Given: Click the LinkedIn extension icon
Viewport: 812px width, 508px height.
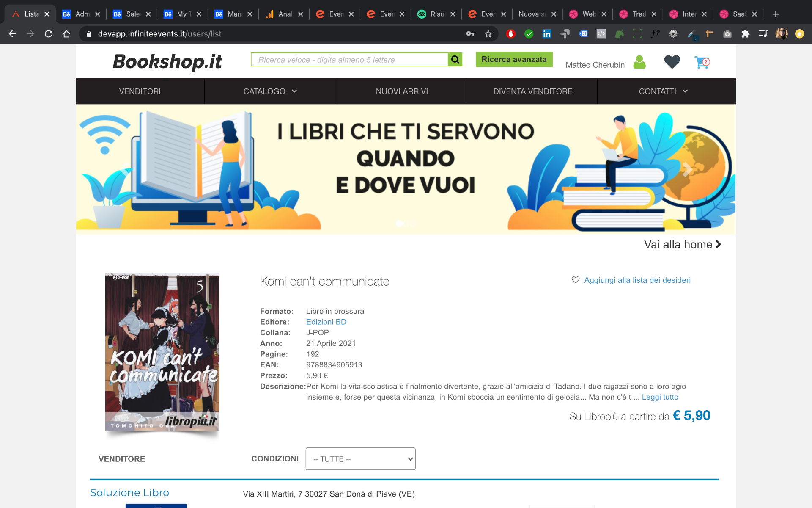Looking at the screenshot, I should [x=547, y=34].
